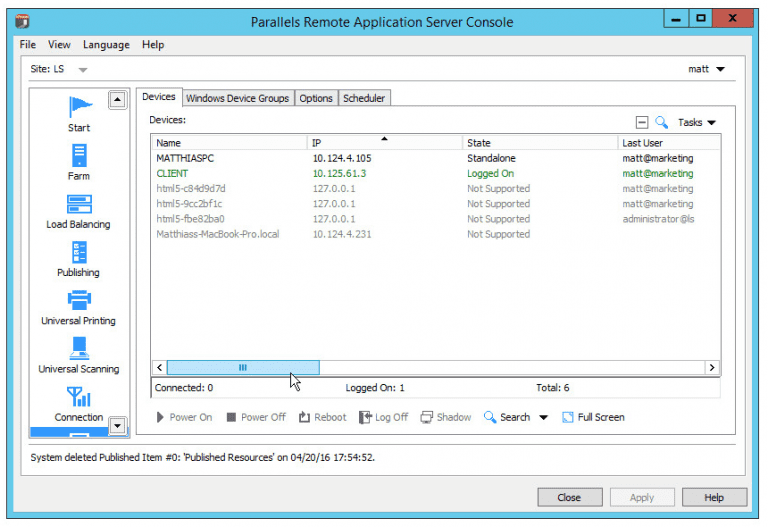Click the Logged On: 1 status text

[375, 388]
